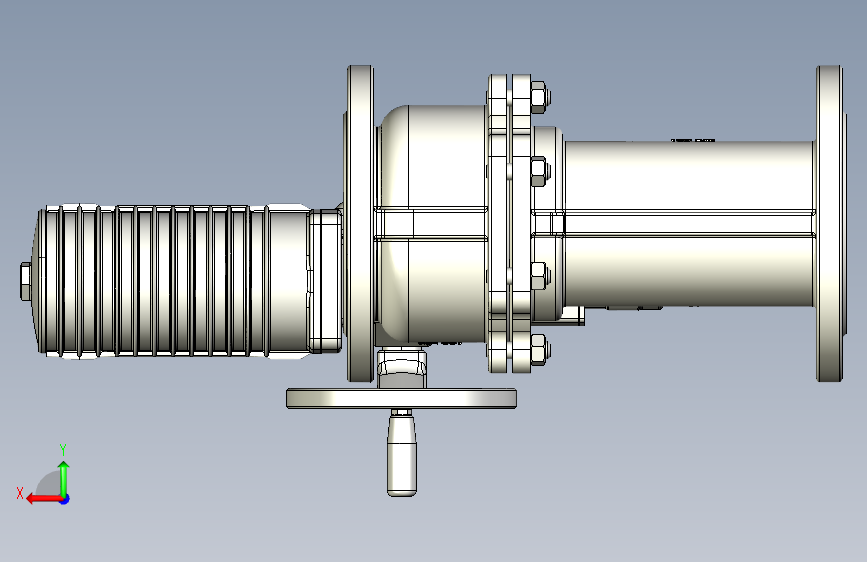Click the blue Z axis dot on triad
The width and height of the screenshot is (867, 562).
pos(65,499)
